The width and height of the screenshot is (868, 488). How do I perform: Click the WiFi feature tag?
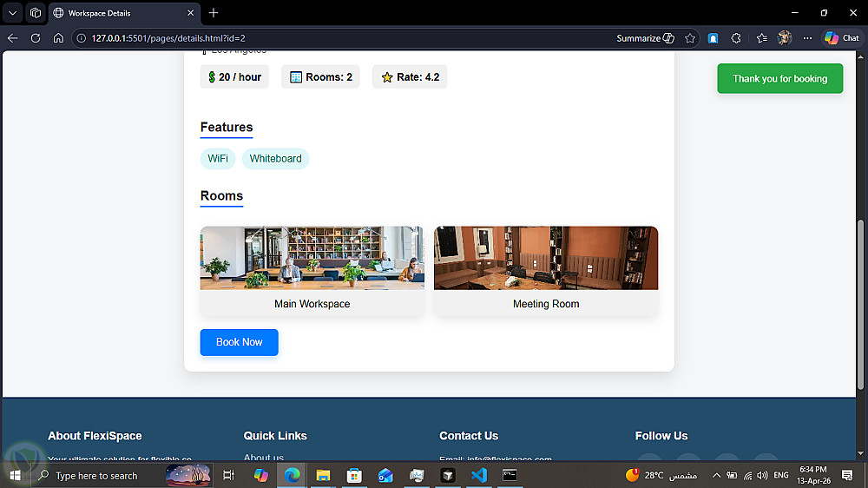click(x=218, y=158)
